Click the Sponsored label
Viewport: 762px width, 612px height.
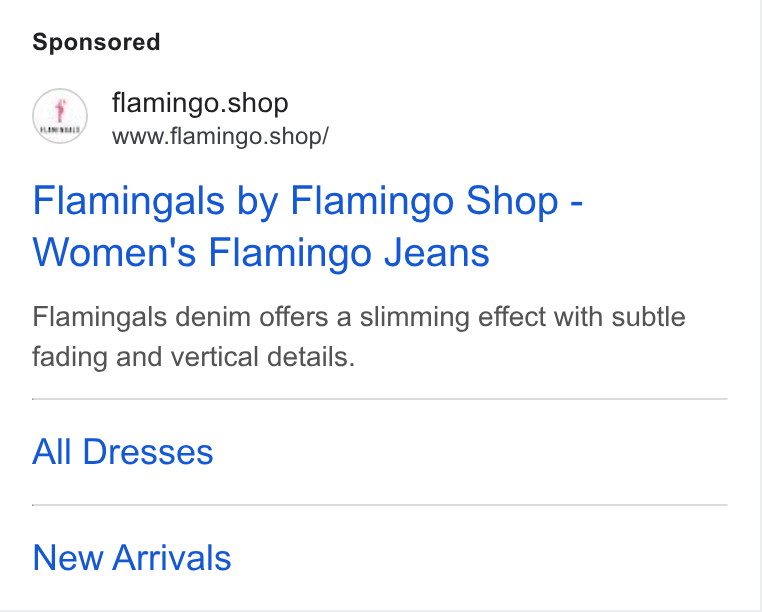[x=96, y=42]
